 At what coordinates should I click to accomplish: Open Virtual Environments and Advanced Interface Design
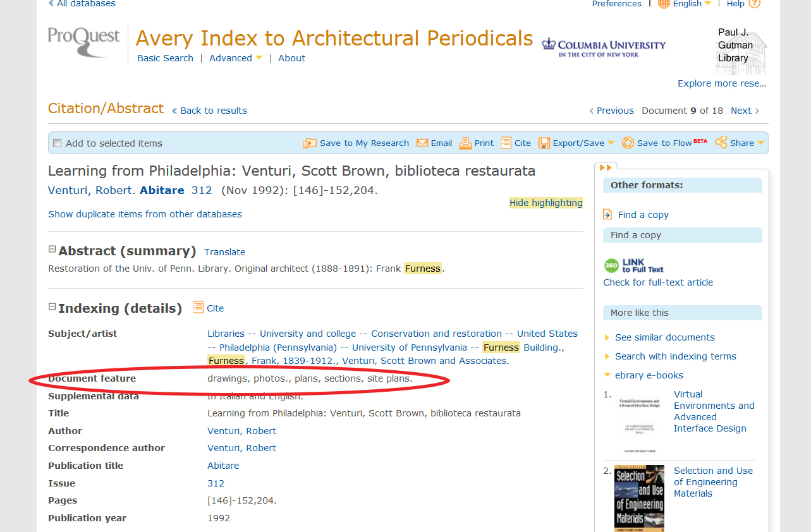pyautogui.click(x=714, y=411)
